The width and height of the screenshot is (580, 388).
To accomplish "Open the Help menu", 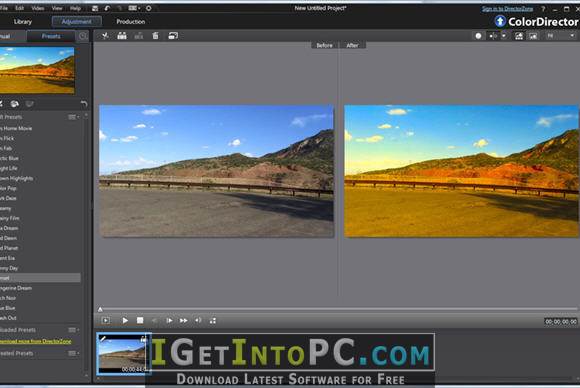I will coord(75,8).
